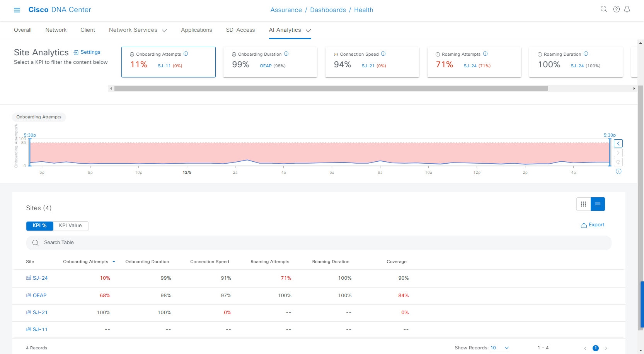Open the Show Records dropdown

[x=500, y=348]
